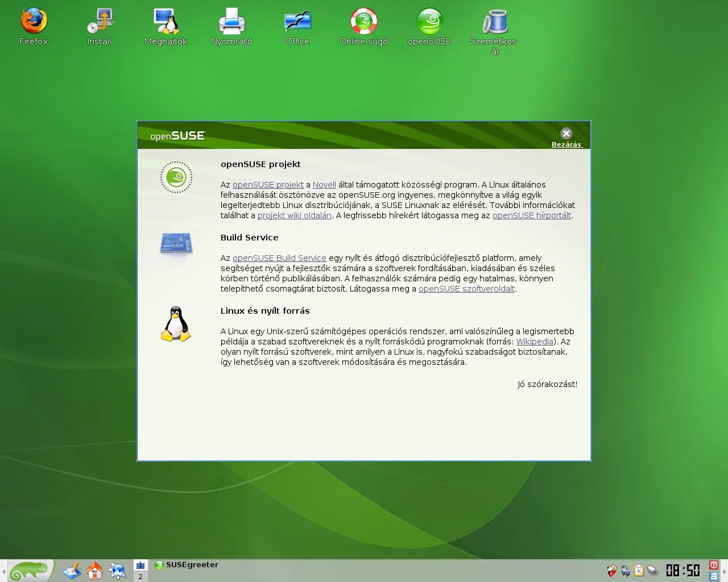The image size is (728, 582).
Task: Open the Office desktop icon
Action: pyautogui.click(x=297, y=26)
